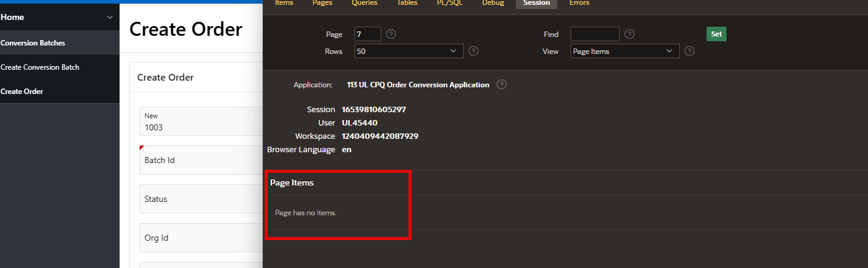Open the Queries tab
The height and width of the screenshot is (268, 868).
coord(364,3)
